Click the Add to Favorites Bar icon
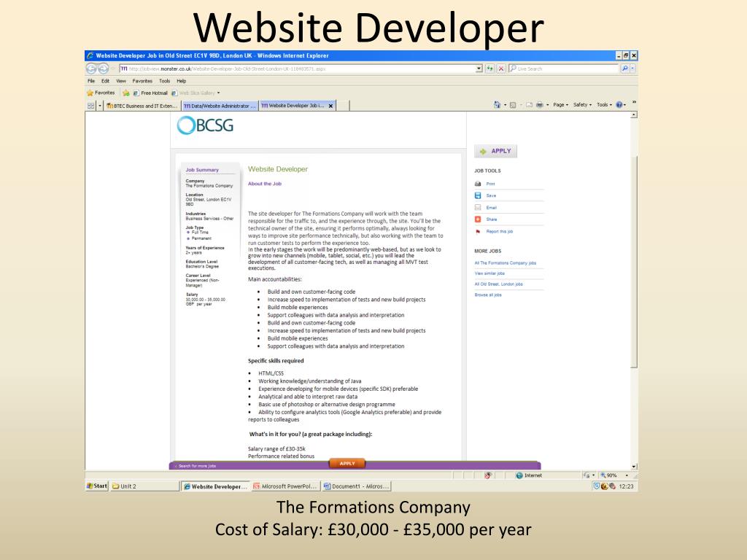 pos(125,93)
